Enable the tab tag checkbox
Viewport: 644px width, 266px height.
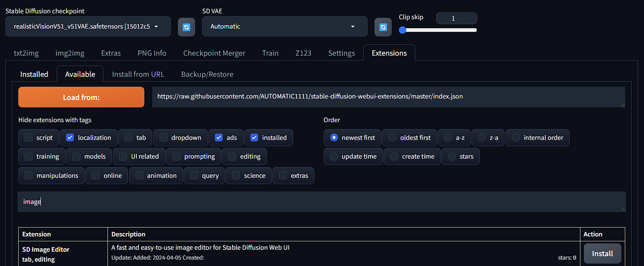tap(129, 137)
